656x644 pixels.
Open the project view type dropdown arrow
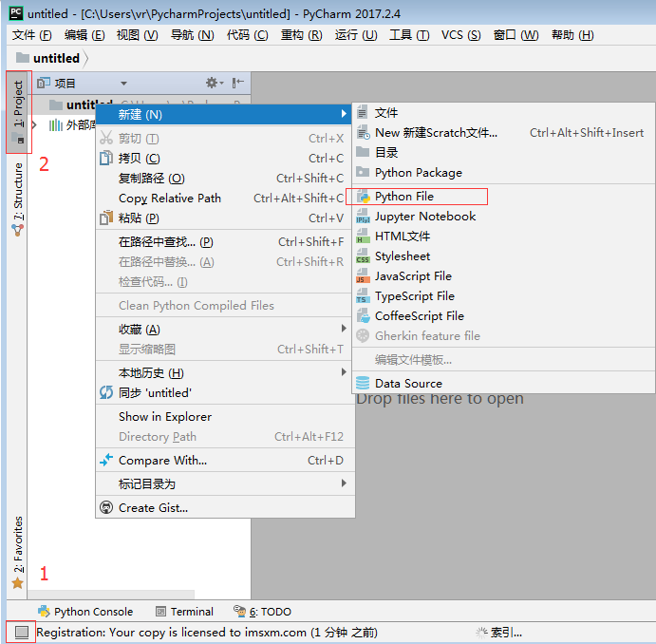123,84
